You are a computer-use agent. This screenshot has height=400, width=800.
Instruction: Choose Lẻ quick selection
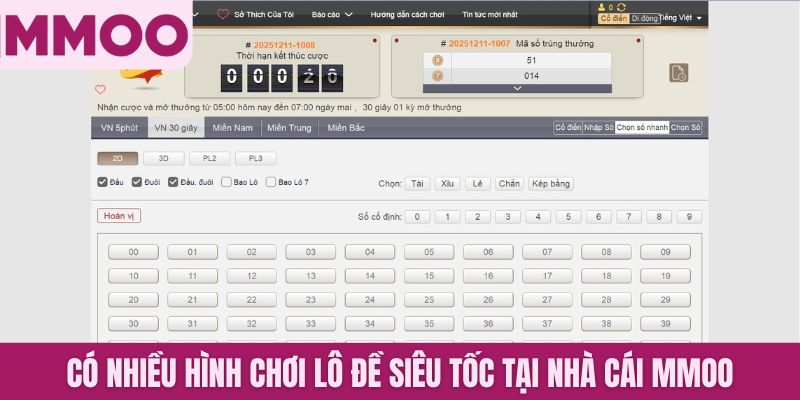[x=478, y=184]
